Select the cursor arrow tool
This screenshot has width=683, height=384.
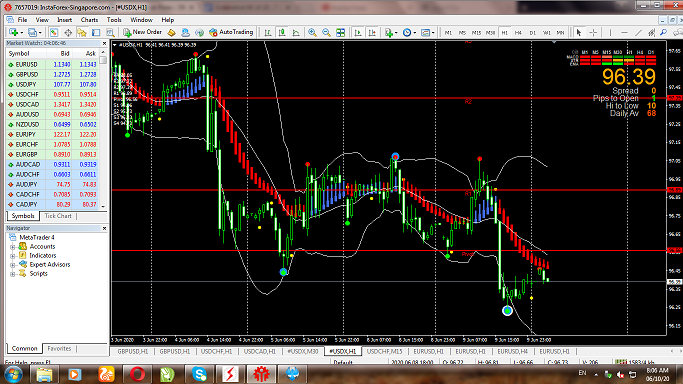(579, 32)
